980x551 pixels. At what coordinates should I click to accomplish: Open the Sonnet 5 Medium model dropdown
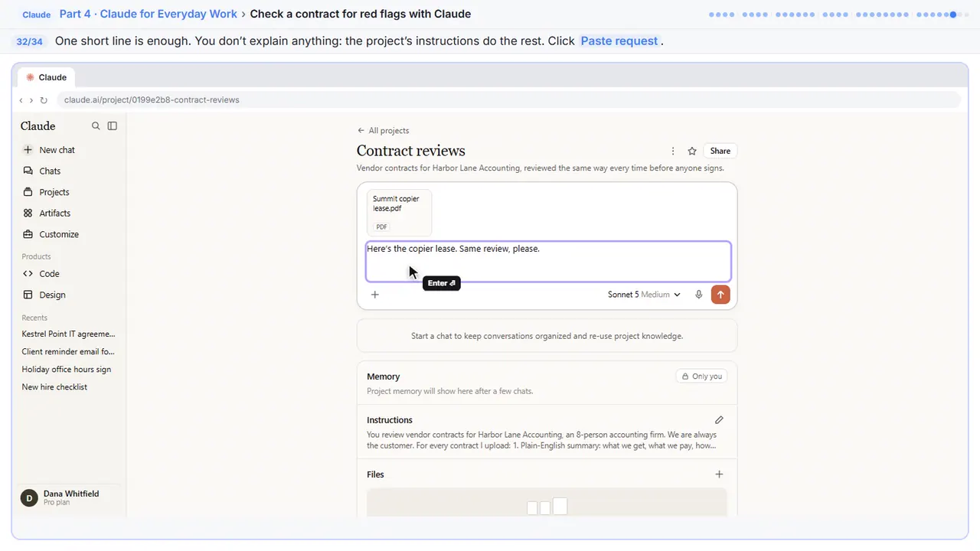point(644,295)
